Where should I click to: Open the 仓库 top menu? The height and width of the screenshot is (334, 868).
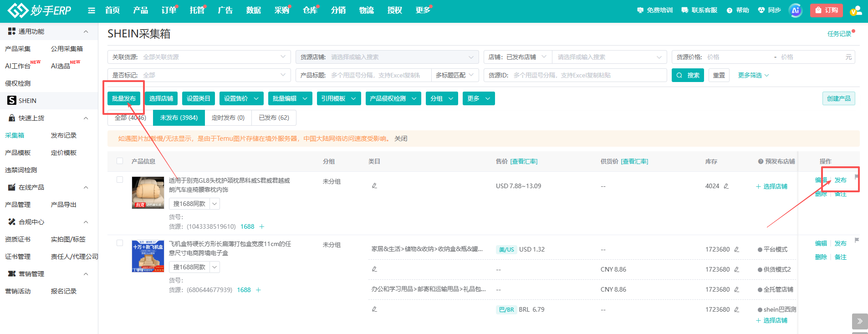click(x=310, y=10)
